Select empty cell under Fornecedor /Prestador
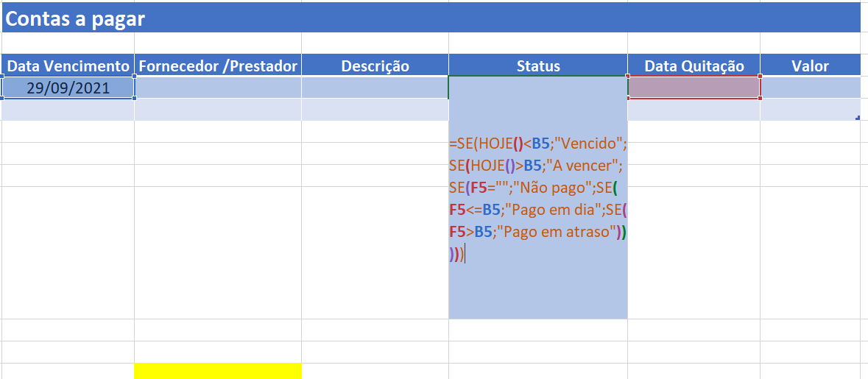The height and width of the screenshot is (379, 868). pyautogui.click(x=218, y=88)
